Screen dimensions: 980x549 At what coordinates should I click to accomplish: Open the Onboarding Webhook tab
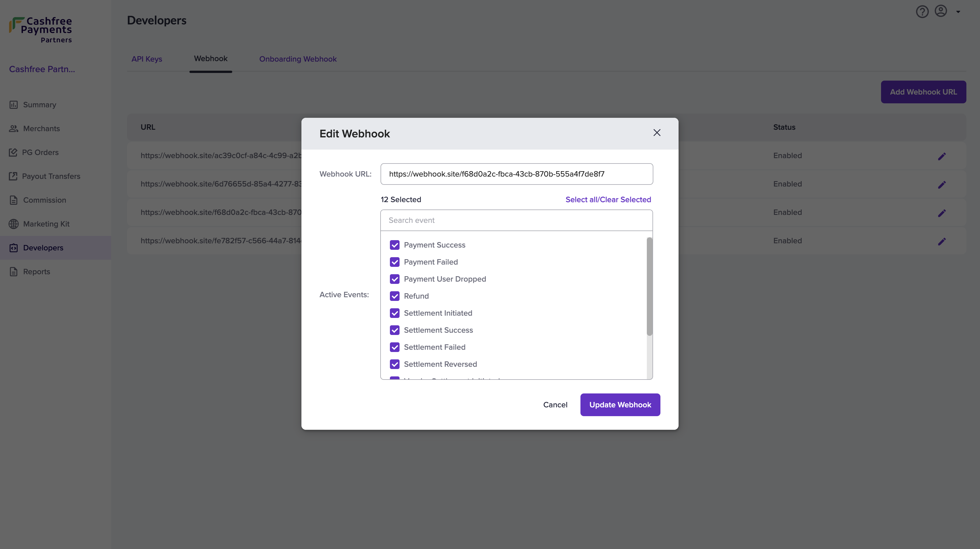point(297,59)
